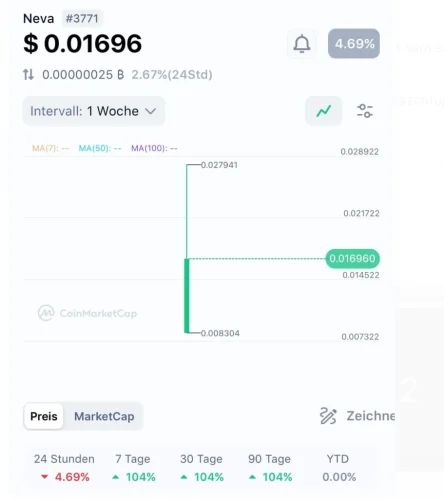Open chart settings sliders icon
The image size is (444, 500).
click(x=365, y=111)
